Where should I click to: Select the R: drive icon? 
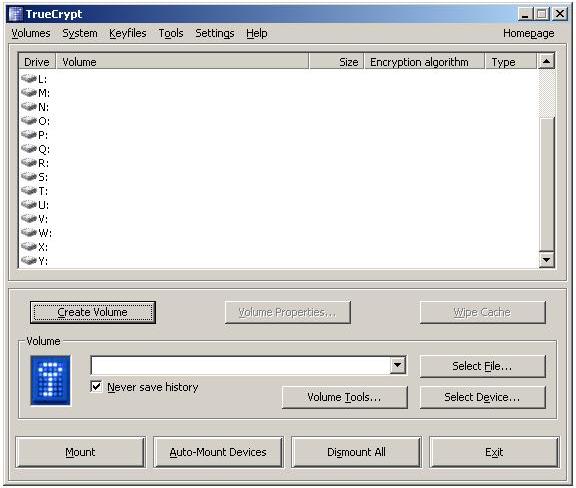[x=29, y=162]
